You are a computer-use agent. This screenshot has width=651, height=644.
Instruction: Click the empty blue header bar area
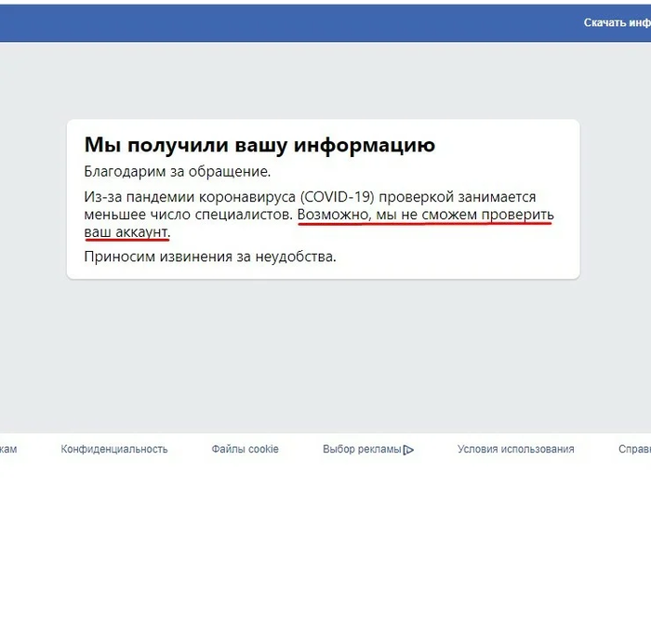pos(279,22)
